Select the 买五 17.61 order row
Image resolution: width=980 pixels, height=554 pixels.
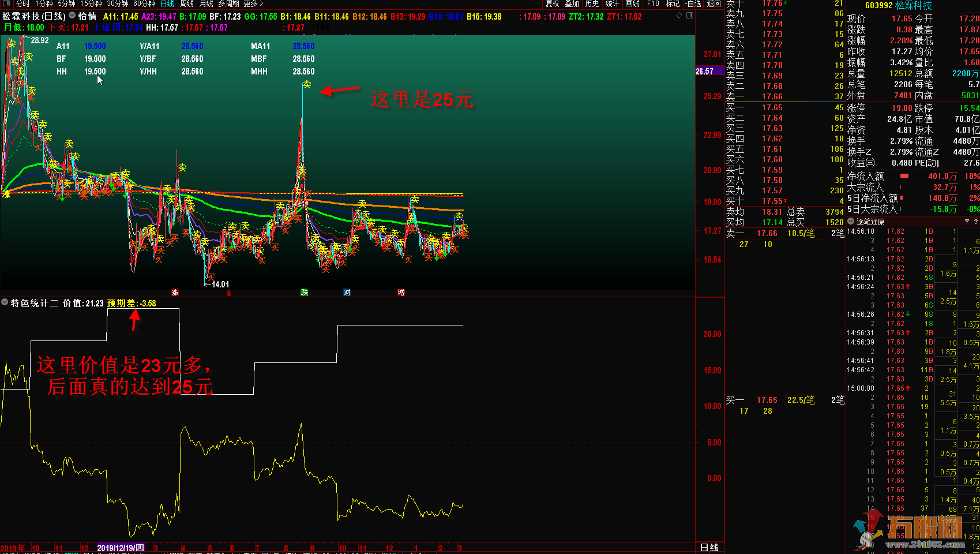(785, 149)
